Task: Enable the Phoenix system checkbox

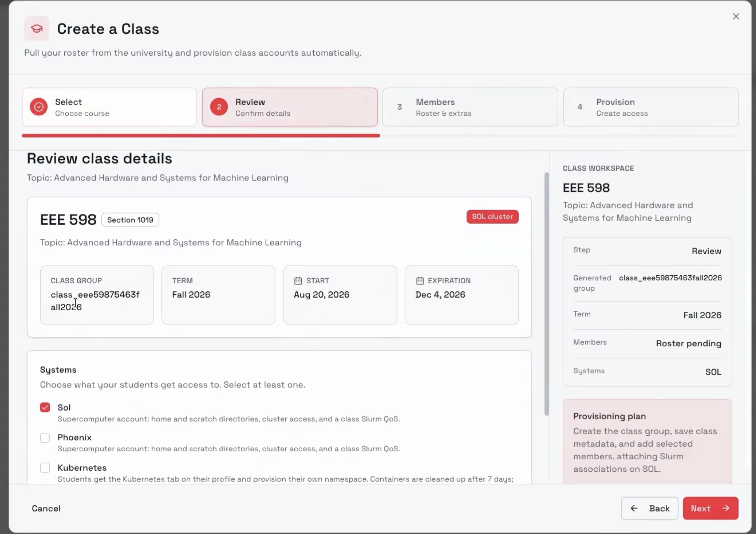Action: click(45, 438)
